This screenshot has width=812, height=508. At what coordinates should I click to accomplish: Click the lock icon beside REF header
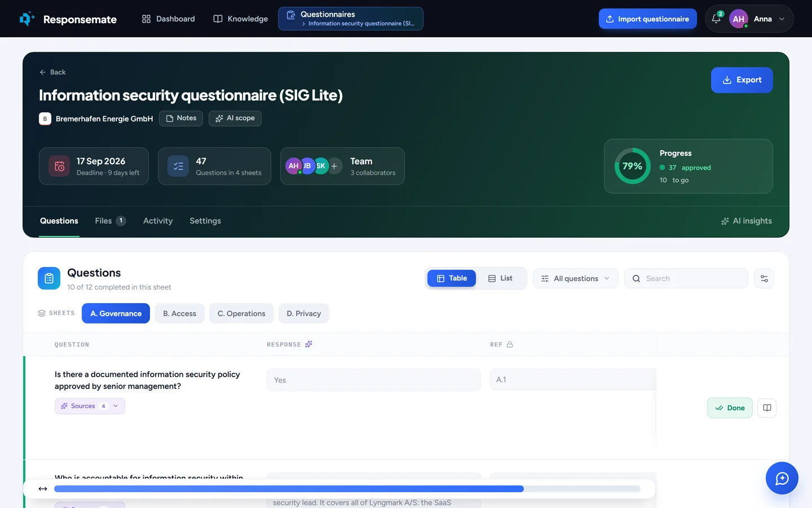510,344
